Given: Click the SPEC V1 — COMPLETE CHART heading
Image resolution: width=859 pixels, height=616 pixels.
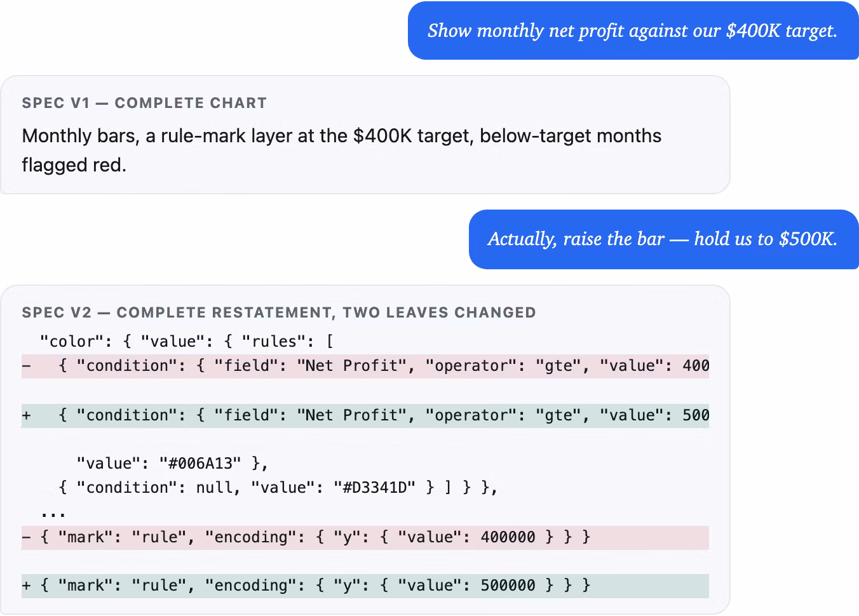Looking at the screenshot, I should 144,103.
